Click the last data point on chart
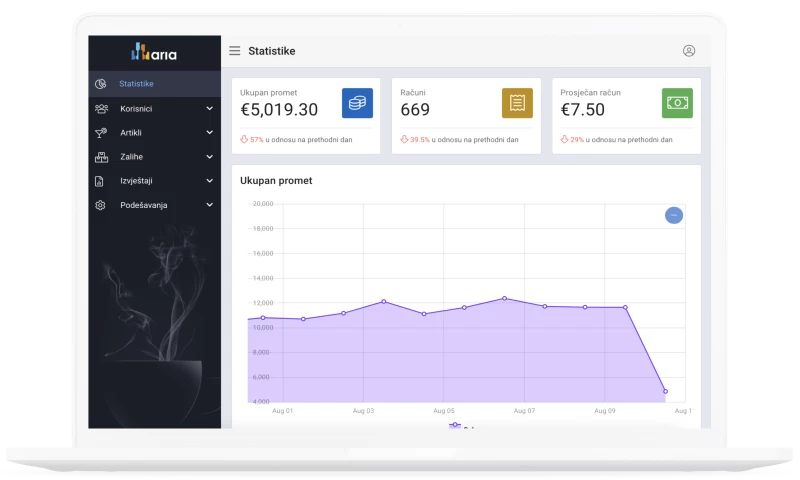 pyautogui.click(x=665, y=391)
